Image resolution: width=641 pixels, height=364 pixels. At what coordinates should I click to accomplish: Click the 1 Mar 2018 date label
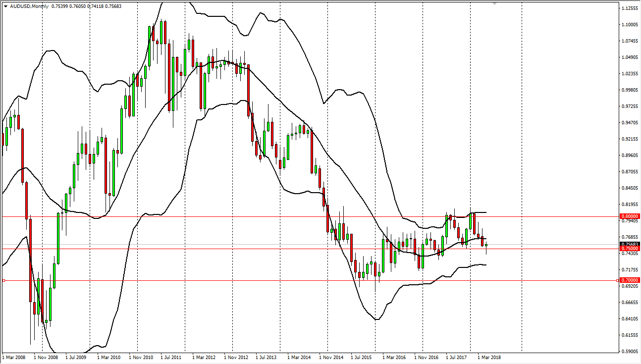click(x=488, y=357)
